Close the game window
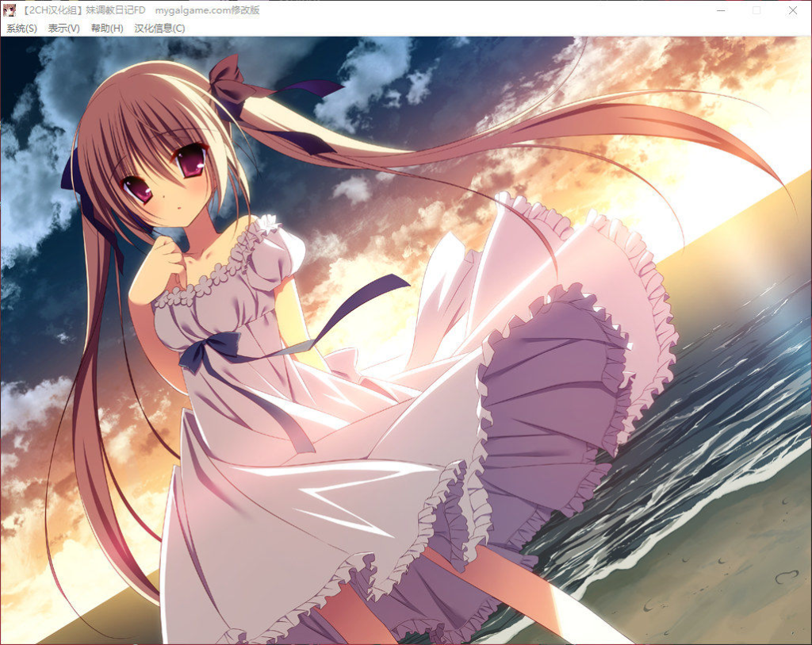The height and width of the screenshot is (645, 812). (793, 10)
